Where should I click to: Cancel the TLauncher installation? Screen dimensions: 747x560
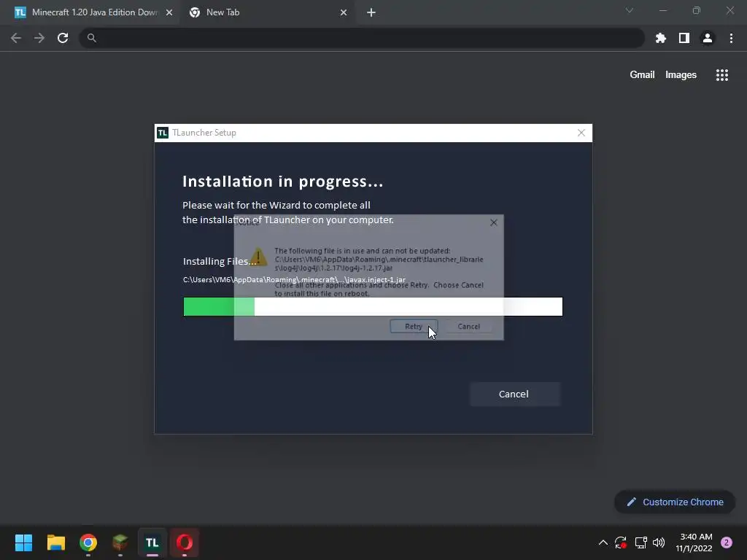click(514, 394)
